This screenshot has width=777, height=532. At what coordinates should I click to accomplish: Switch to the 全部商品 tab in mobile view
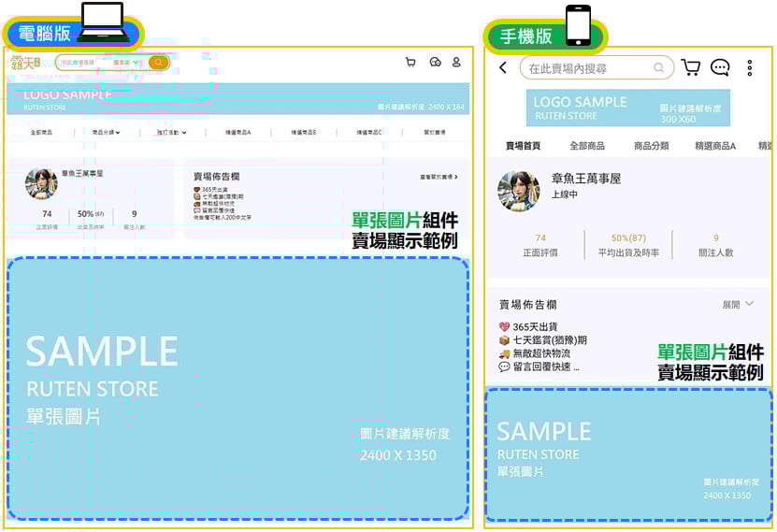(587, 146)
